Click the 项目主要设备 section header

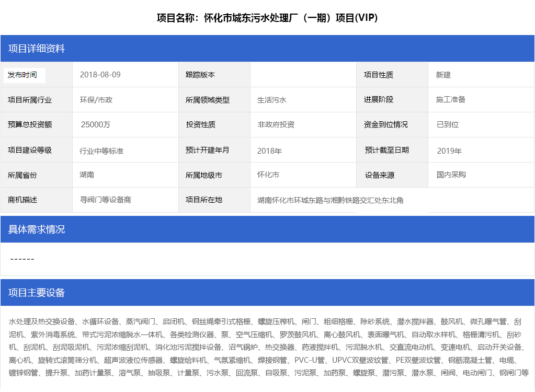[37, 293]
